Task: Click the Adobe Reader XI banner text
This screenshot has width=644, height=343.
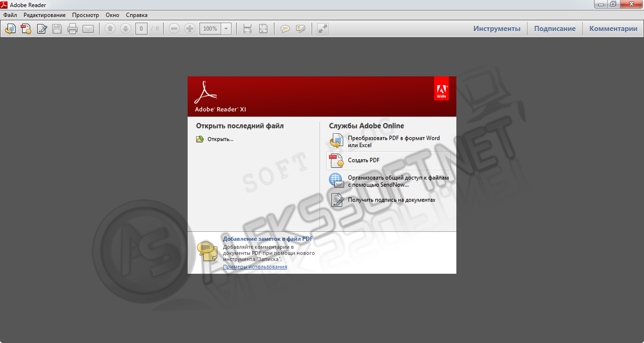Action: click(220, 109)
